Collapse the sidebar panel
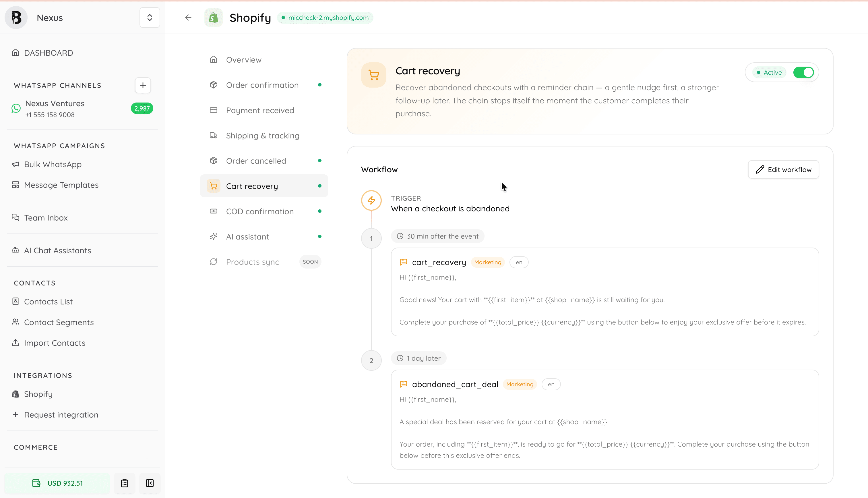Viewport: 868px width, 498px height. click(x=150, y=483)
